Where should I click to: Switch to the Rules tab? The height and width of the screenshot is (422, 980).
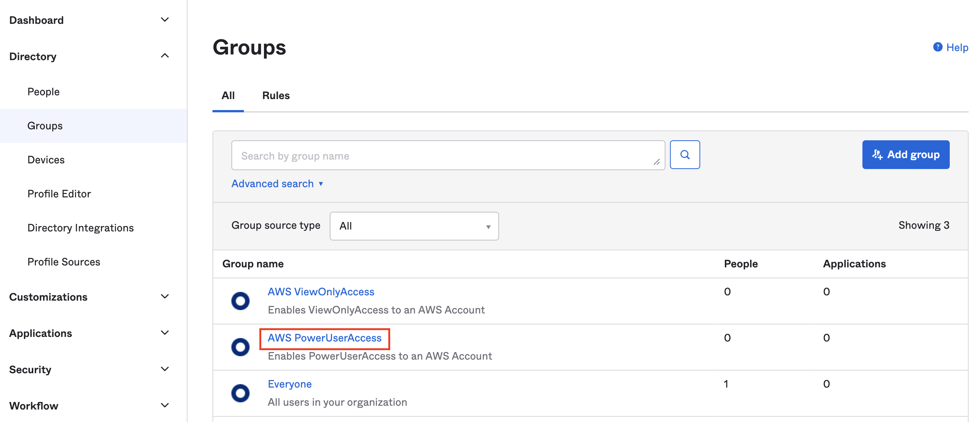(276, 95)
